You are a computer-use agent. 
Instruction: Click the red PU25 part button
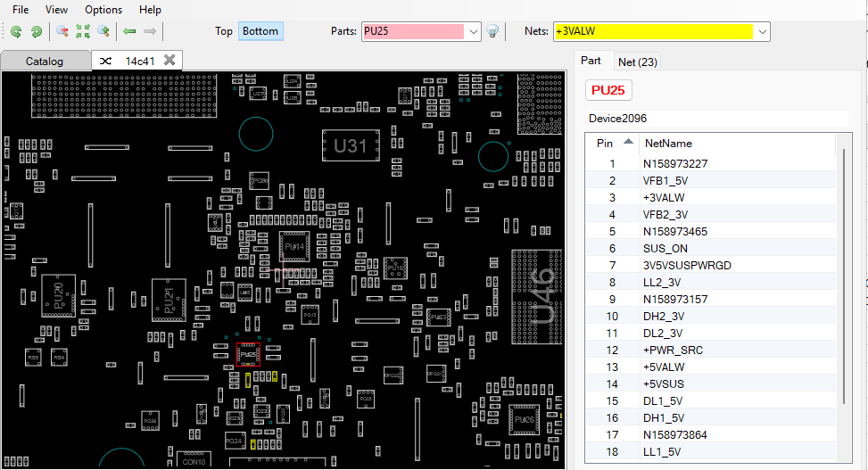click(608, 90)
